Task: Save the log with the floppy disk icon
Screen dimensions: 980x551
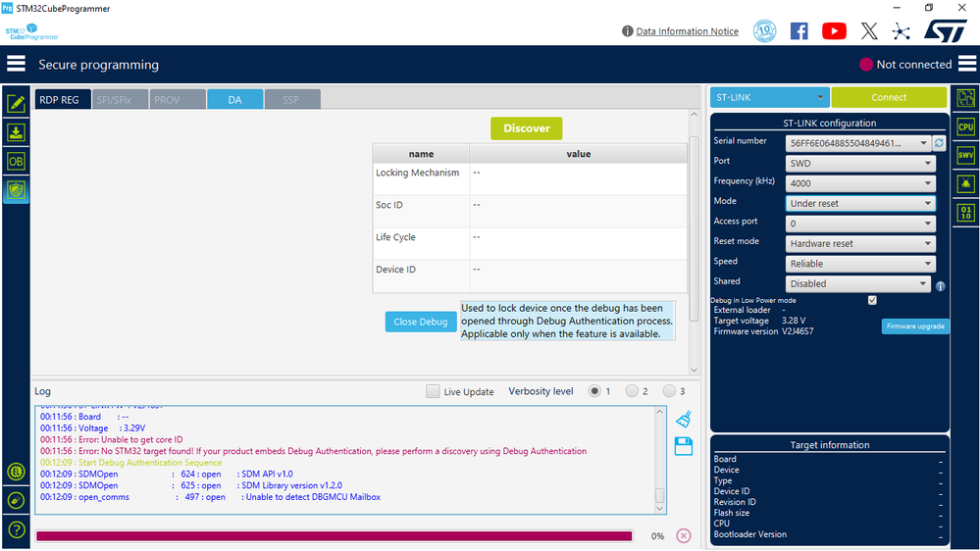Action: coord(684,446)
